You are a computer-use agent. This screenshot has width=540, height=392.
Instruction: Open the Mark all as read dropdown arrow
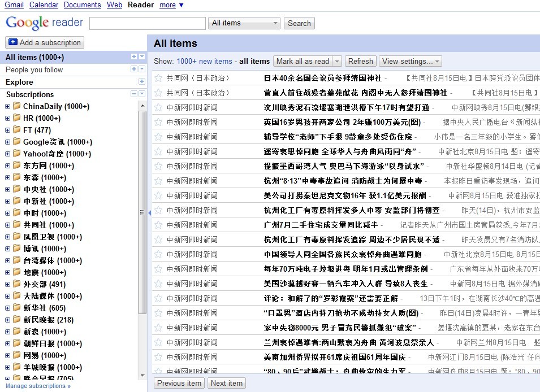[x=337, y=62]
